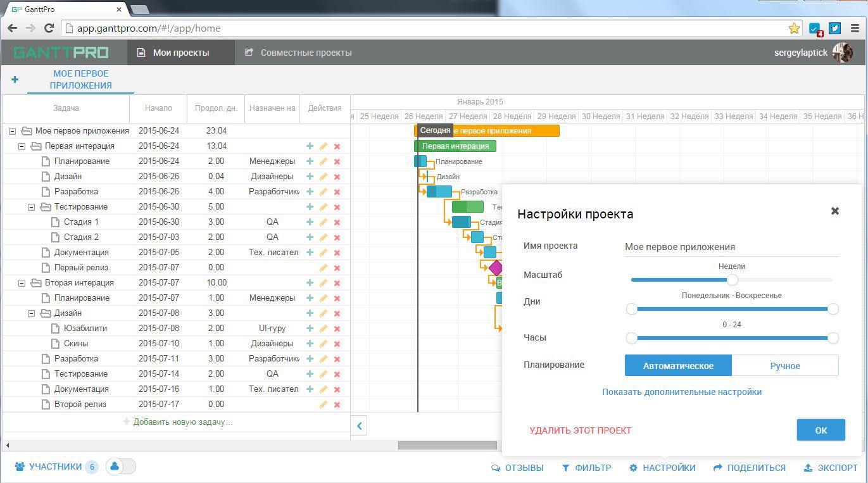Viewport: 868px width, 483px height.
Task: Delete the Стадия 1 task
Action: 337,222
